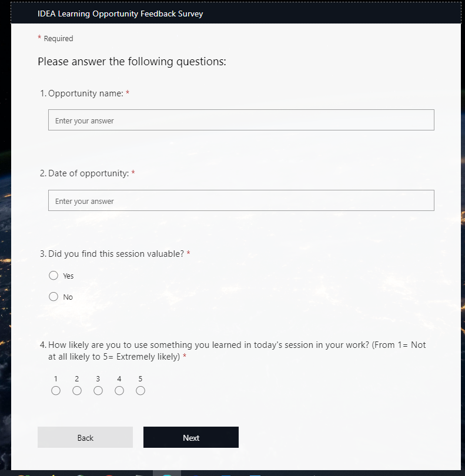465x476 pixels.
Task: Select rating 4 on likelihood scale
Action: tap(119, 391)
